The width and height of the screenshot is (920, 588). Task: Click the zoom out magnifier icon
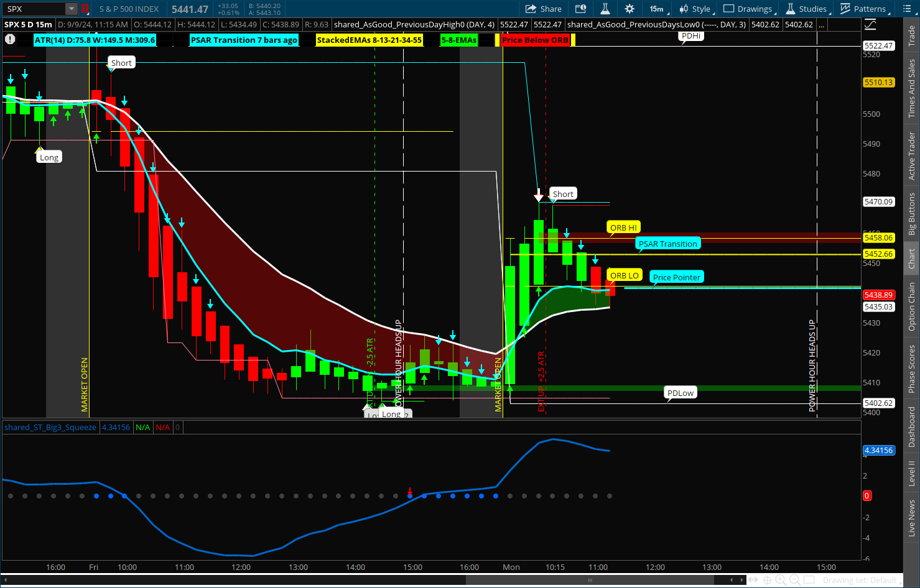click(x=794, y=580)
